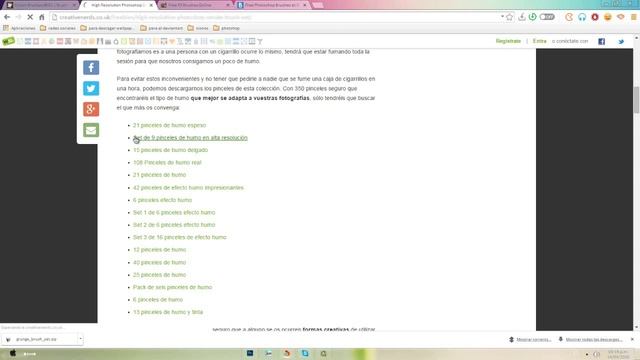The height and width of the screenshot is (360, 640).
Task: Open 'Set de 9 pinceles de humo en alta resolución'
Action: coord(190,138)
